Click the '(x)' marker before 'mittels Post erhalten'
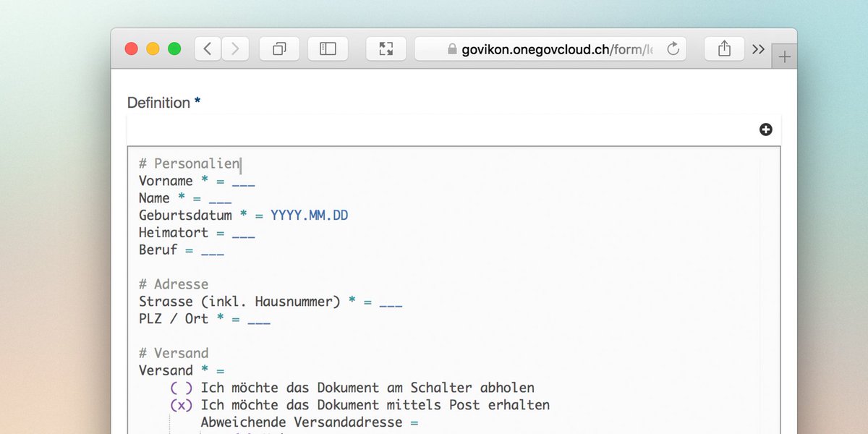868x434 pixels. pyautogui.click(x=182, y=405)
